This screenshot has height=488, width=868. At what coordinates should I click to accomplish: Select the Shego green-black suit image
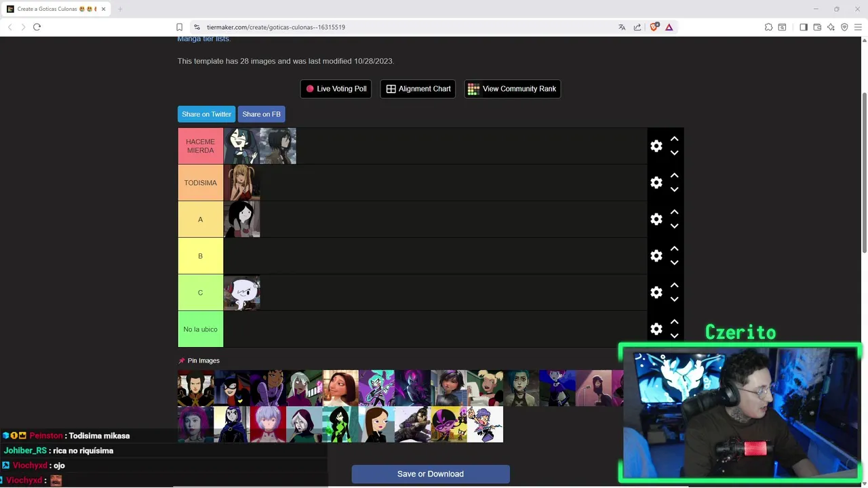340,424
